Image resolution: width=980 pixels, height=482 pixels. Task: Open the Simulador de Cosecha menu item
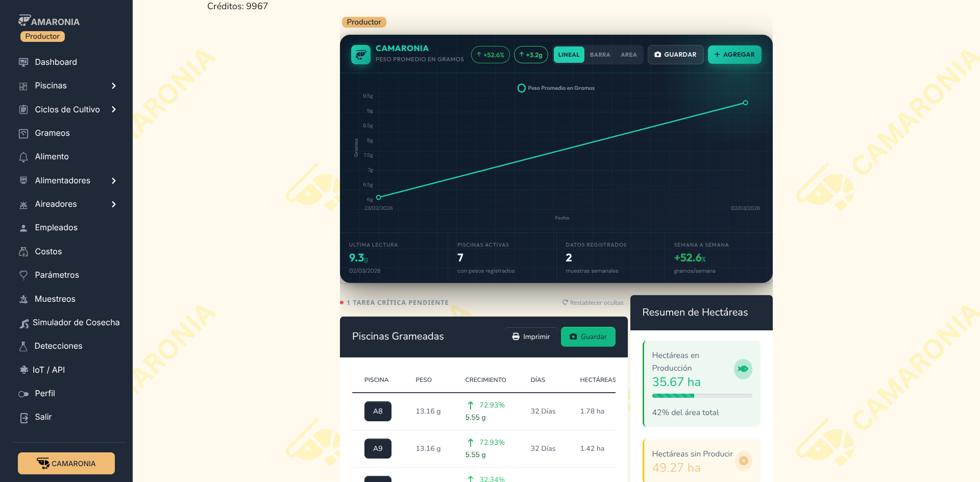(x=76, y=323)
